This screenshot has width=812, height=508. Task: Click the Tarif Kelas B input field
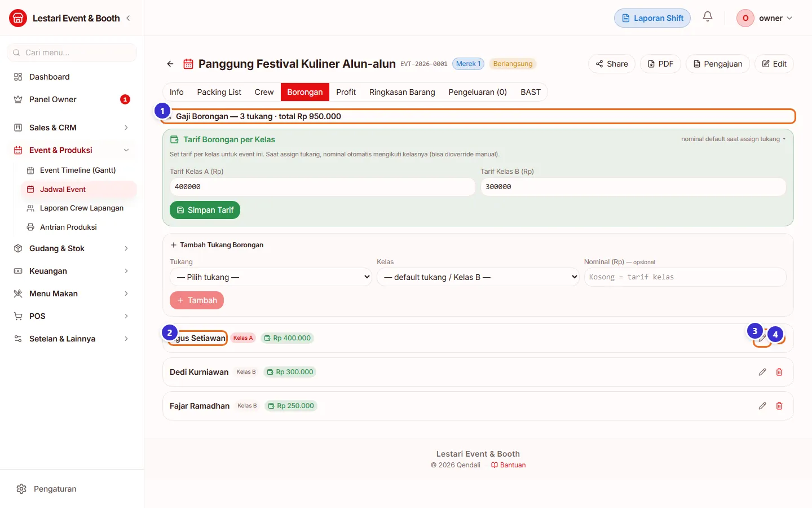(x=633, y=187)
